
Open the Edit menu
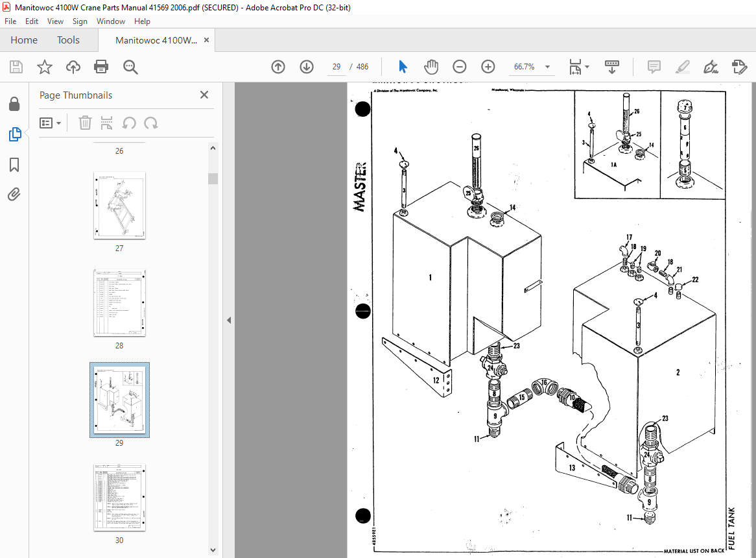pos(32,21)
